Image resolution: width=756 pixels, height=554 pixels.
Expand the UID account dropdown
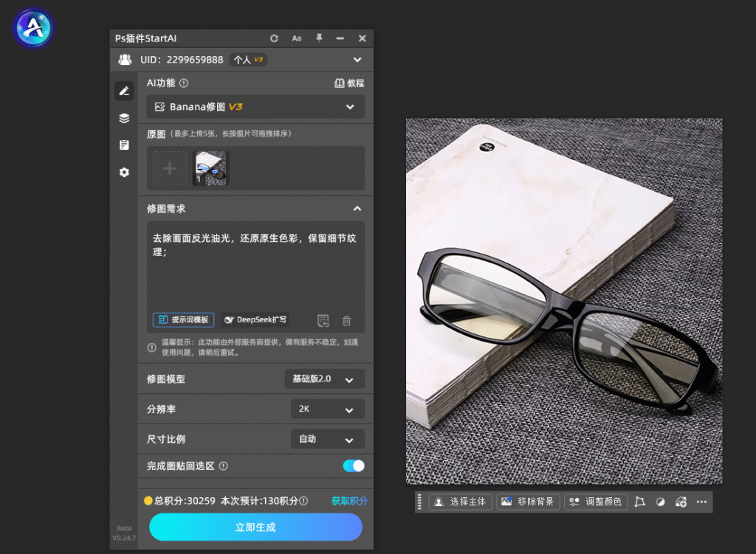pyautogui.click(x=357, y=60)
